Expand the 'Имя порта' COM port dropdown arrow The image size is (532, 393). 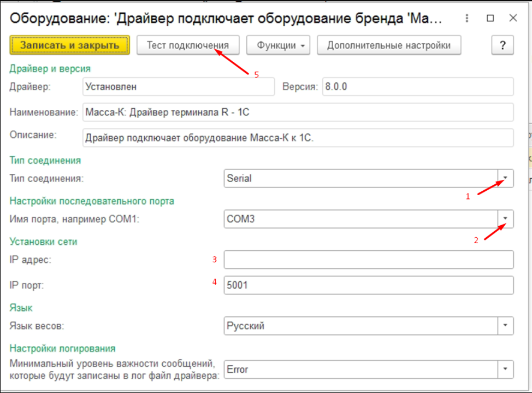[505, 219]
